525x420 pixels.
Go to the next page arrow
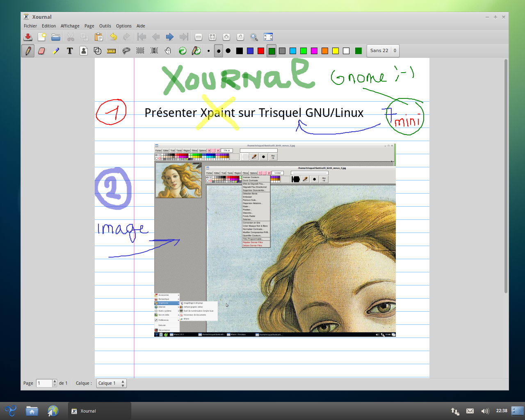[170, 37]
